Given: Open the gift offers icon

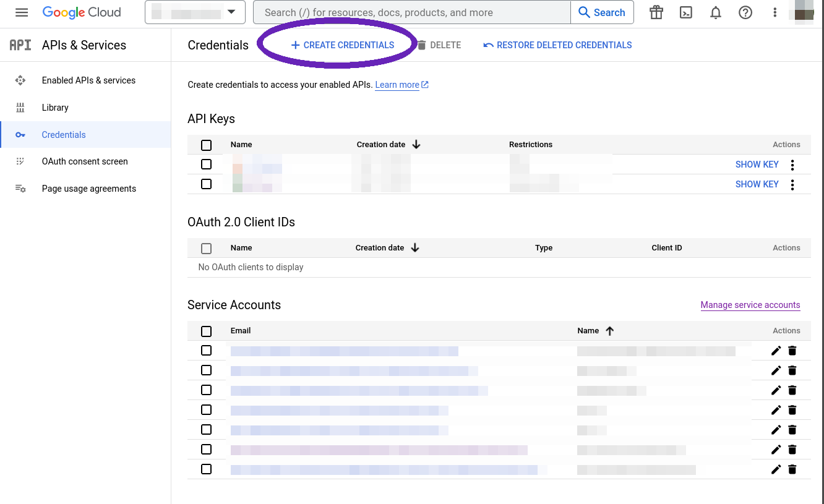Looking at the screenshot, I should [x=656, y=12].
